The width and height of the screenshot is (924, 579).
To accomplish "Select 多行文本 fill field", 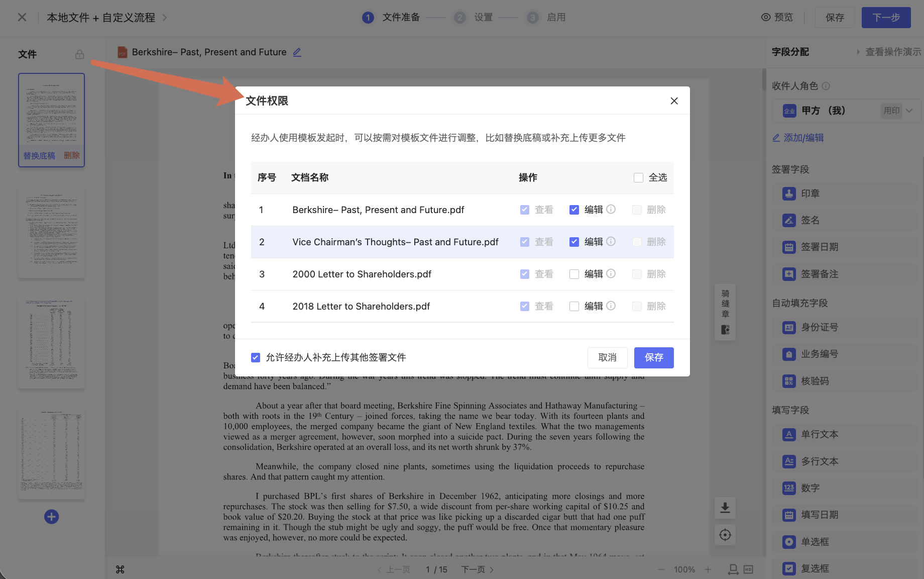I will tap(846, 461).
